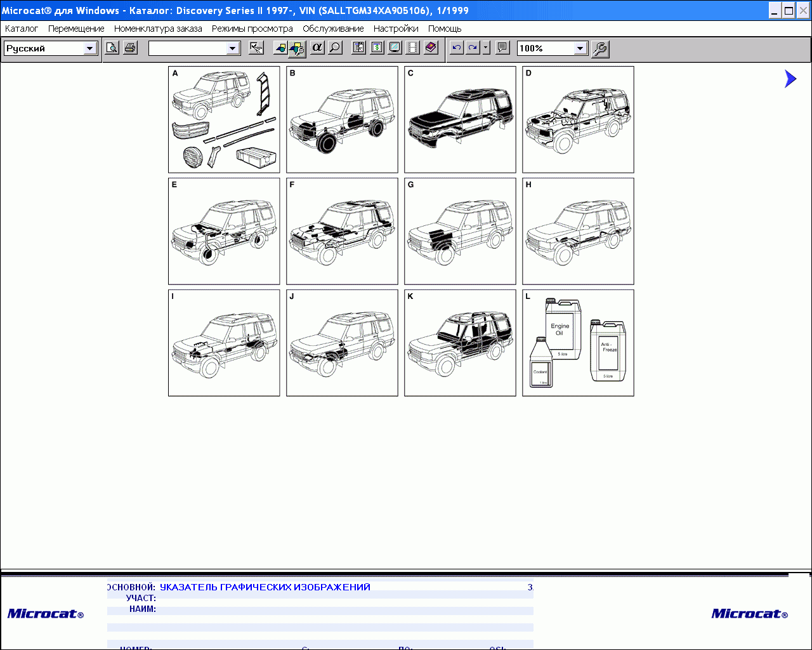The image size is (812, 650).
Task: Open the Настройки menu
Action: (396, 29)
